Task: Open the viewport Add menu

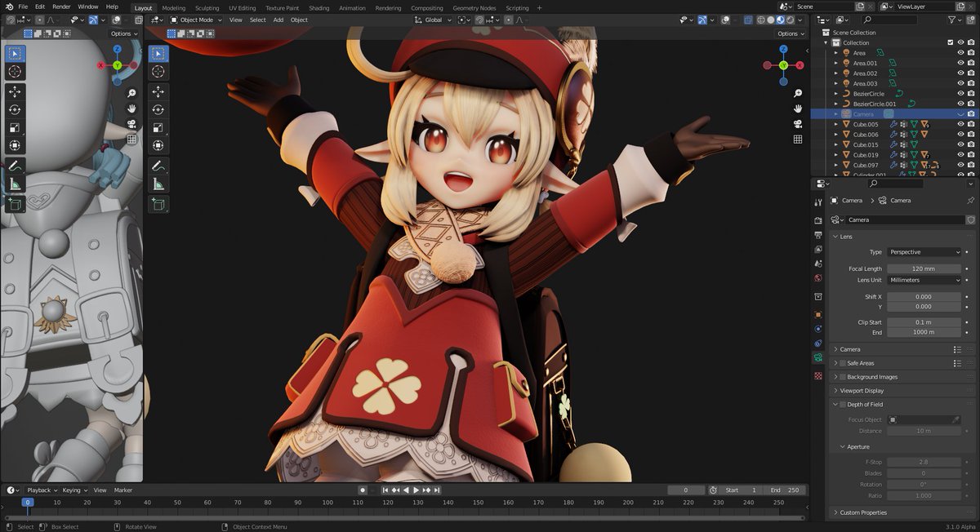Action: [278, 20]
